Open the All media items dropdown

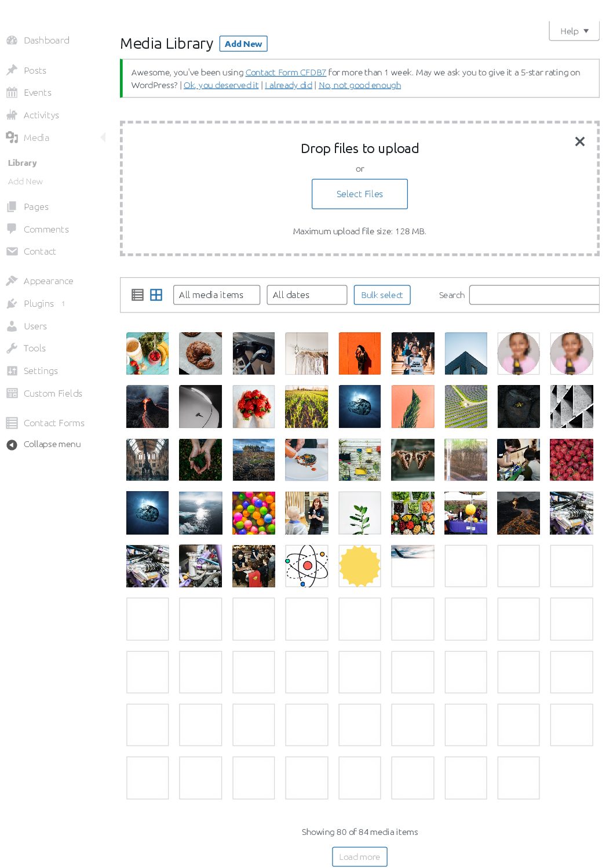(x=217, y=295)
